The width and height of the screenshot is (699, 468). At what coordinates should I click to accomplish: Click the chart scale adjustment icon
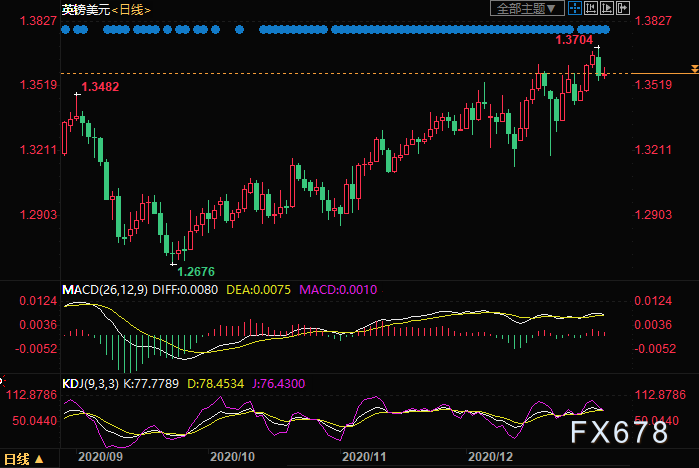(590, 9)
